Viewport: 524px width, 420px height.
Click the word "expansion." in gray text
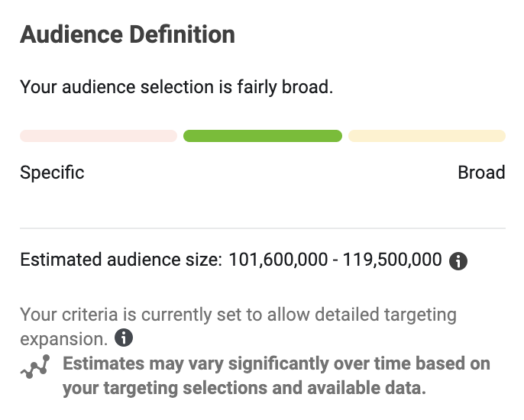click(64, 338)
